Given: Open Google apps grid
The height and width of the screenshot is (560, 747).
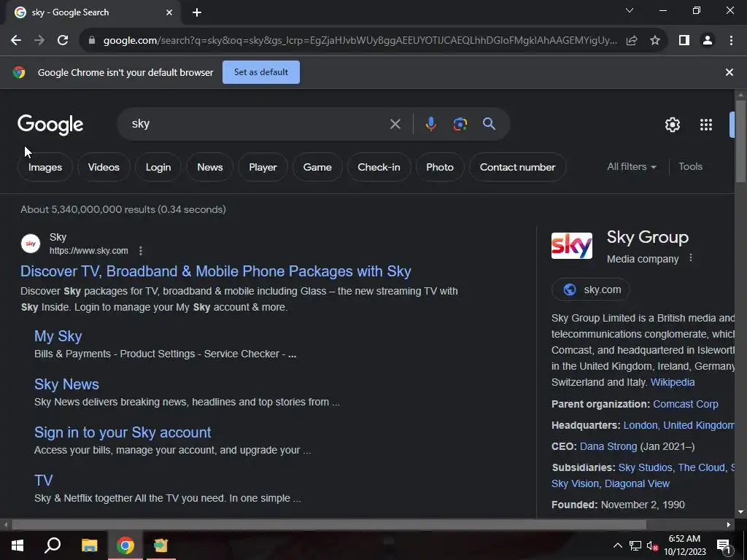Looking at the screenshot, I should tap(706, 125).
